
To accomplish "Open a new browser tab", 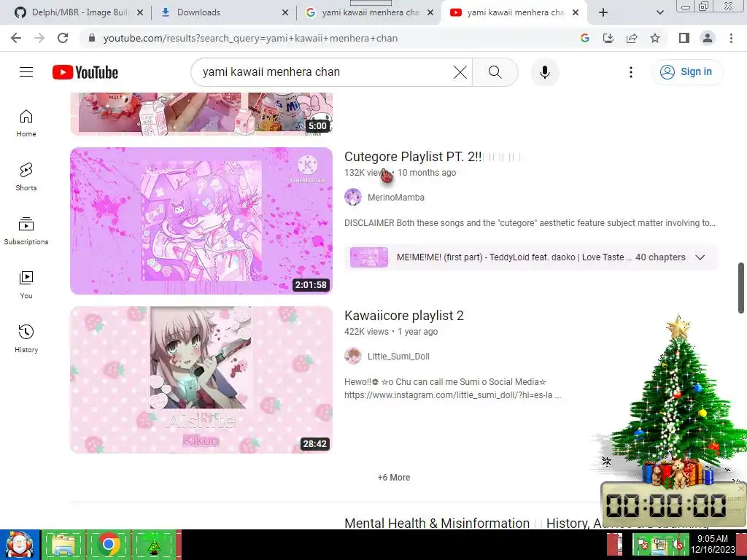I will 603,12.
